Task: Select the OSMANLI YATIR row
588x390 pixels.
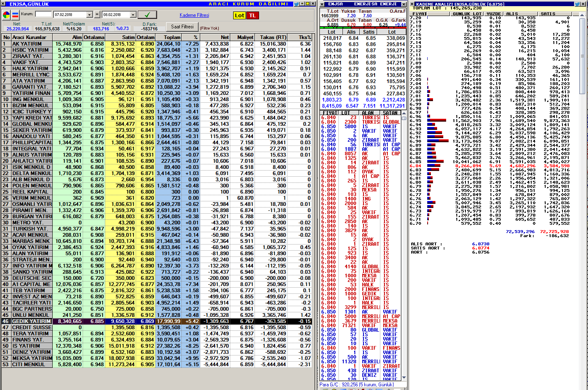Action: point(157,204)
